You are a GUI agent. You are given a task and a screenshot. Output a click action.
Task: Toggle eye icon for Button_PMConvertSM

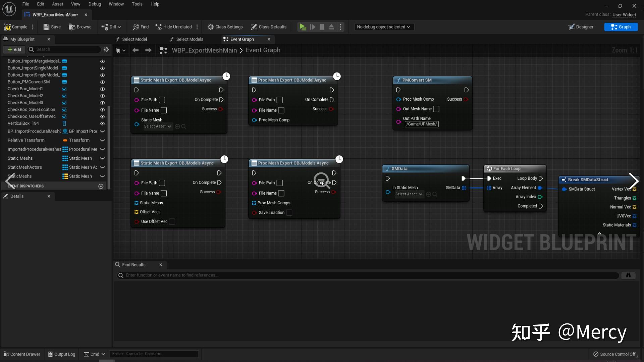[x=103, y=82]
